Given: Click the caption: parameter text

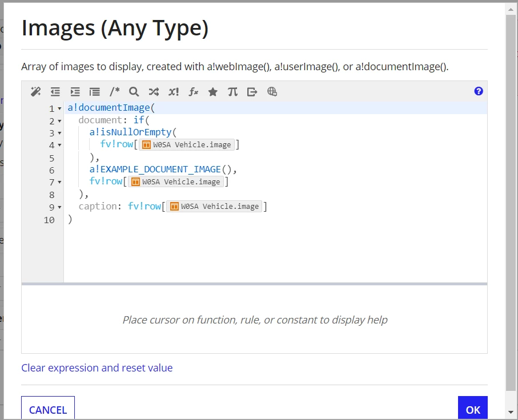Looking at the screenshot, I should [100, 207].
